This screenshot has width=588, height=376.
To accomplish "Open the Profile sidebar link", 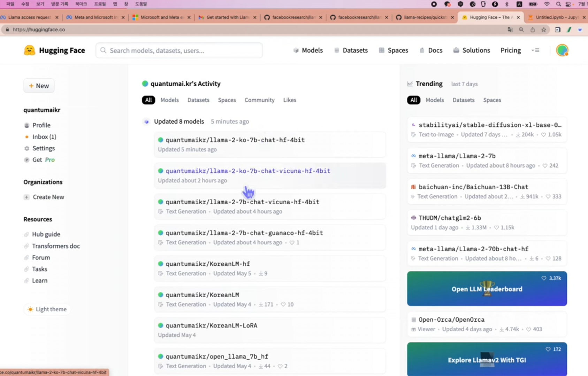I will coord(37,125).
